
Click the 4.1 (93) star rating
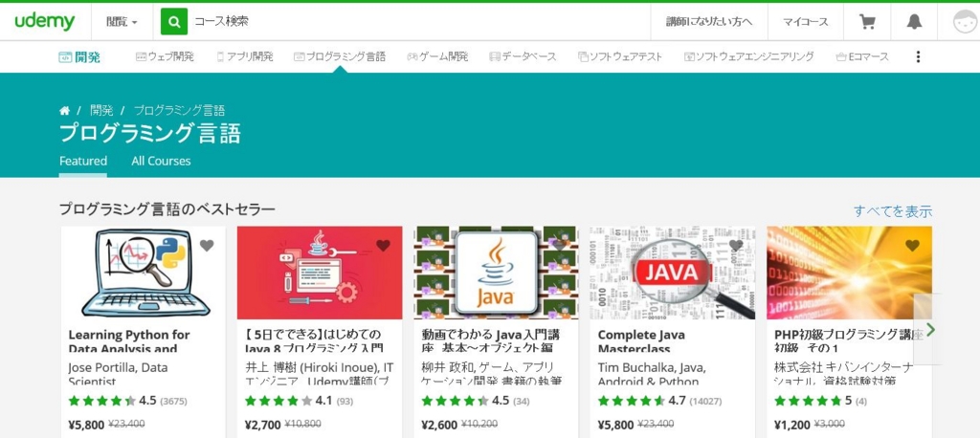pyautogui.click(x=299, y=401)
